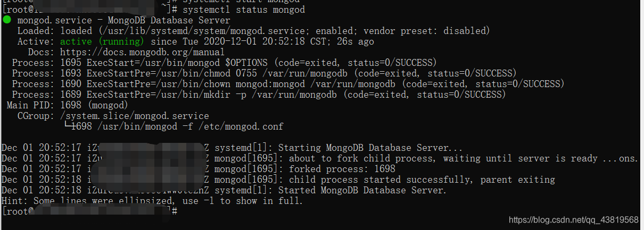This screenshot has height=230, width=644.
Task: Click the "Main PID: 1698" line
Action: coord(67,105)
